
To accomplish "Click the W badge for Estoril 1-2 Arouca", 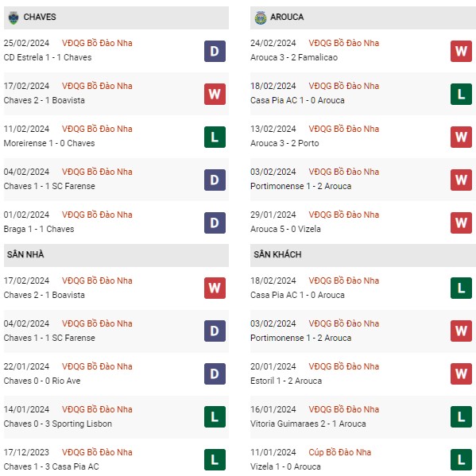I will pyautogui.click(x=461, y=373).
